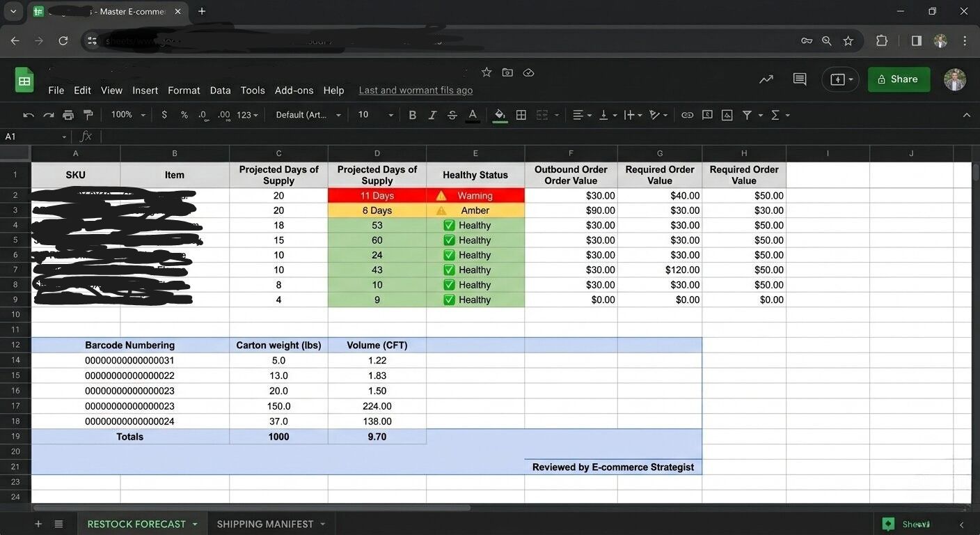Open the Add-ons menu

point(294,91)
